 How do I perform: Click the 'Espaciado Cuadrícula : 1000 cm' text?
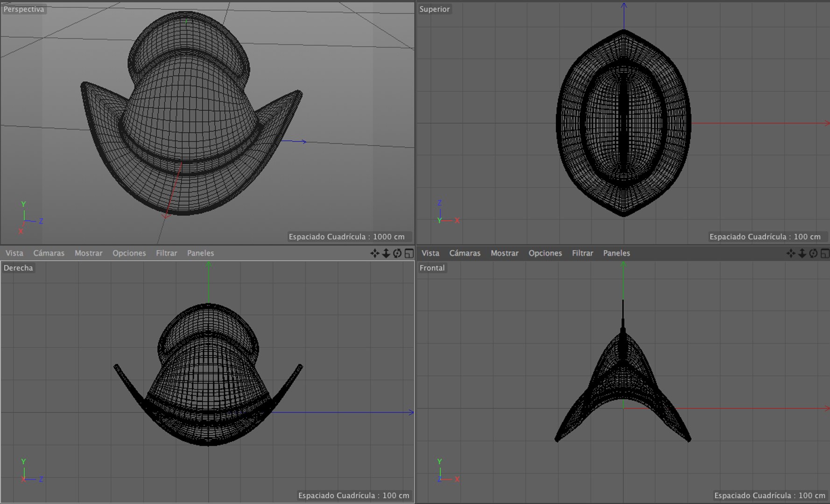tap(347, 237)
